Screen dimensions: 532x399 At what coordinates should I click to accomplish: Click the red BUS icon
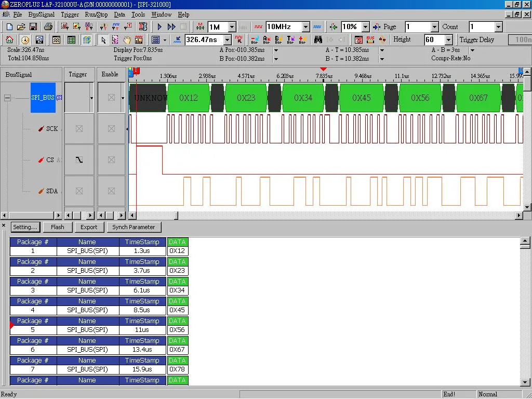coord(370,39)
